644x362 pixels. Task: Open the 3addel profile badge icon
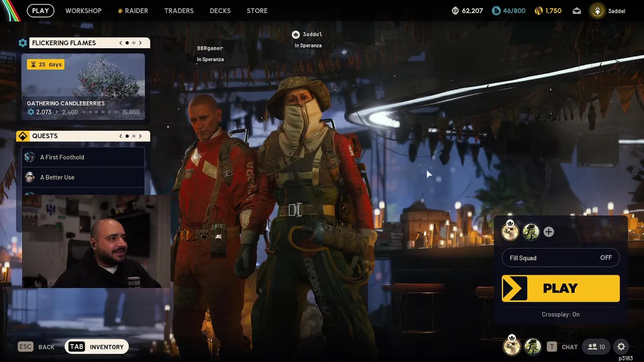click(x=597, y=11)
